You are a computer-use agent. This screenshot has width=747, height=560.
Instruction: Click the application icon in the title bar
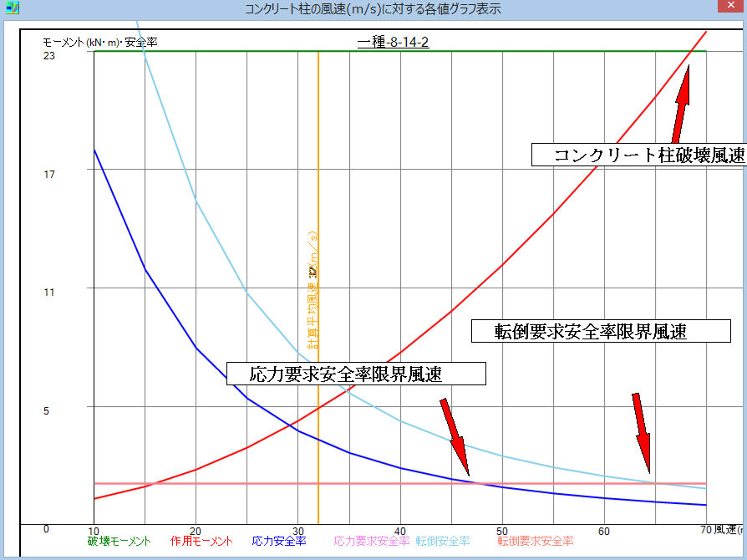coord(10,10)
